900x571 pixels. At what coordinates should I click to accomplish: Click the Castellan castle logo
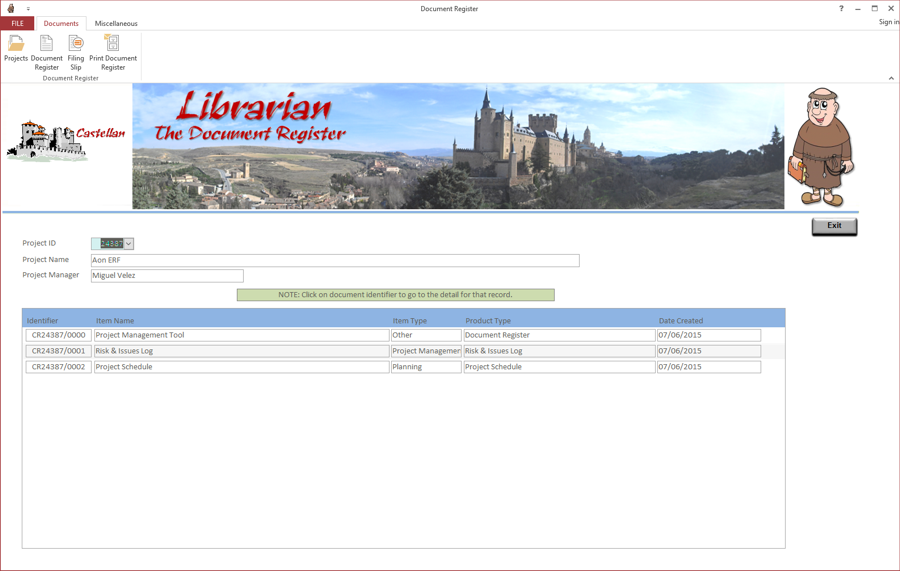pyautogui.click(x=65, y=141)
